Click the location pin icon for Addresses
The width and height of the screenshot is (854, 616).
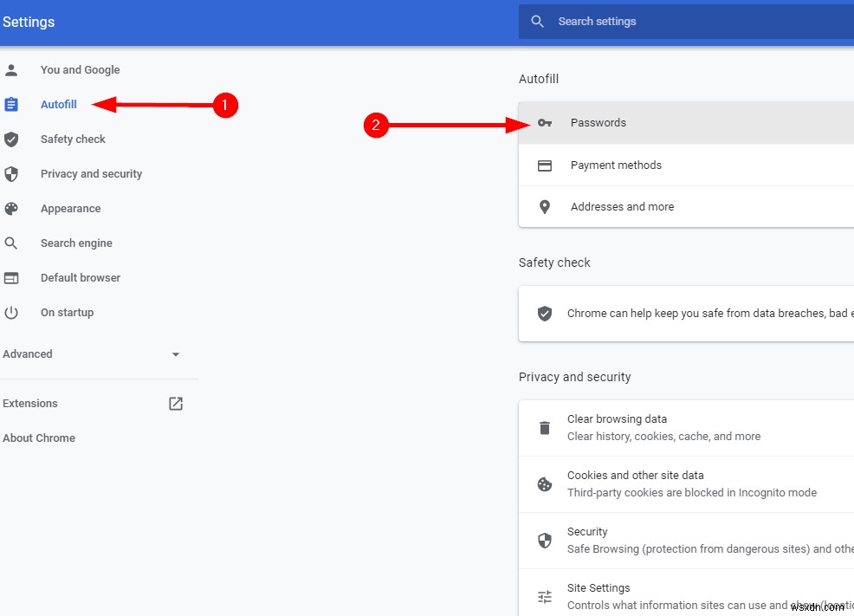(545, 207)
